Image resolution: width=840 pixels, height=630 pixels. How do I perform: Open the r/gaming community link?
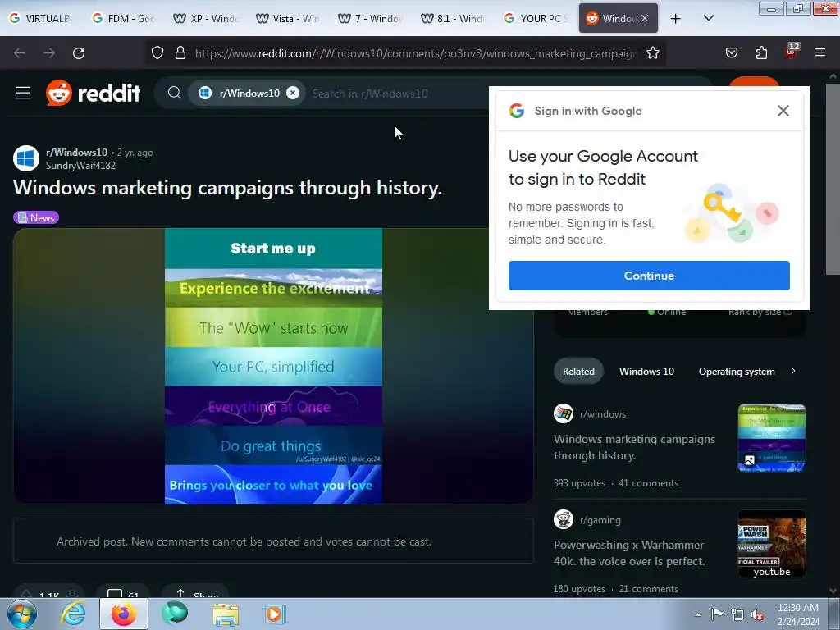point(600,519)
